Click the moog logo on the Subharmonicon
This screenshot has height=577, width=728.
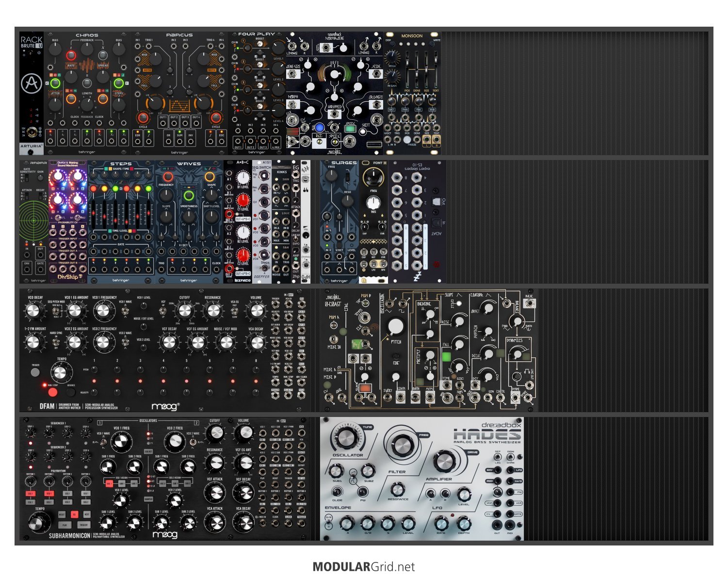pos(165,534)
